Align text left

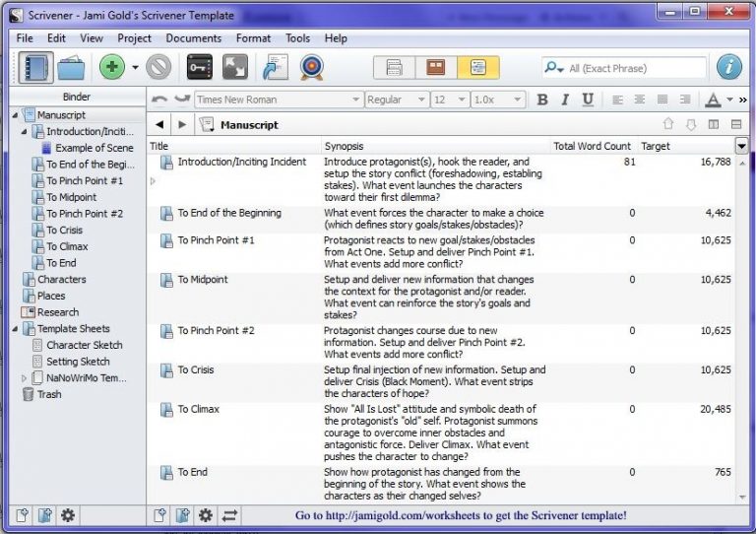click(x=617, y=100)
